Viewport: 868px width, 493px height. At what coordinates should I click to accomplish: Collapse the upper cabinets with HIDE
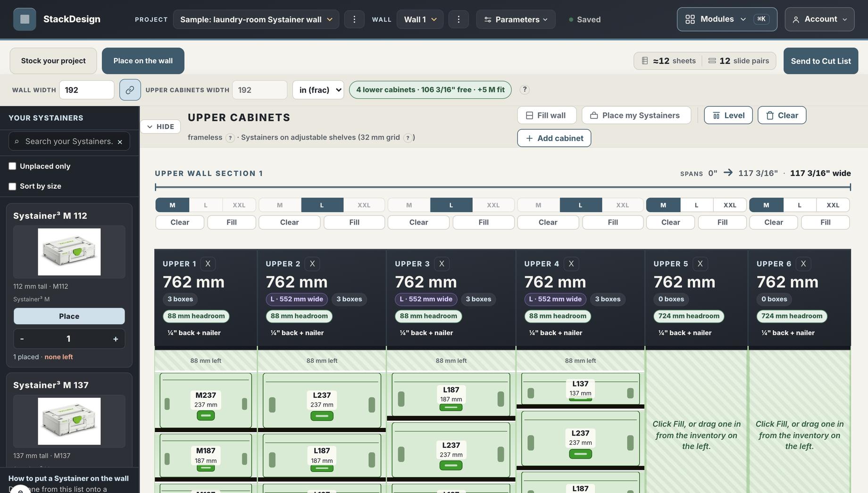[160, 126]
